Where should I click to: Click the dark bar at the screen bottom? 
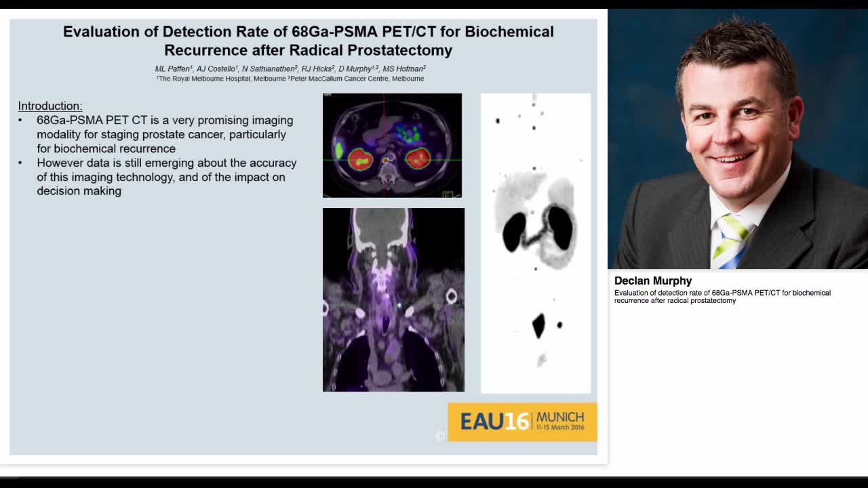434,483
